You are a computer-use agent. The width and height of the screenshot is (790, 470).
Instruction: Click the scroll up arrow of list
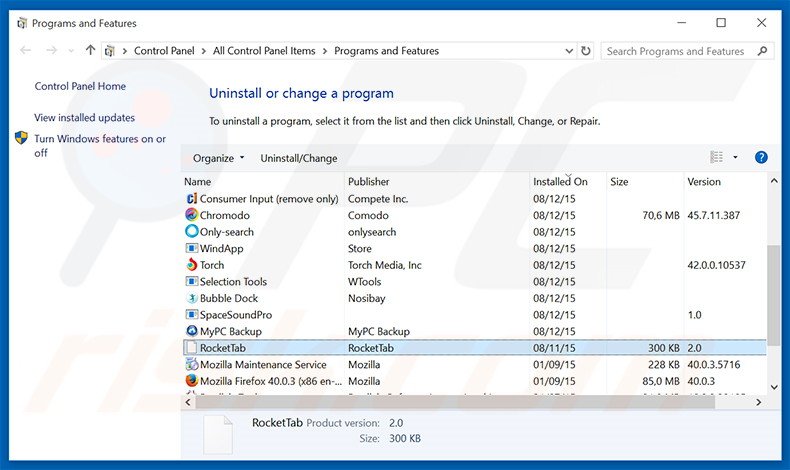[x=774, y=180]
